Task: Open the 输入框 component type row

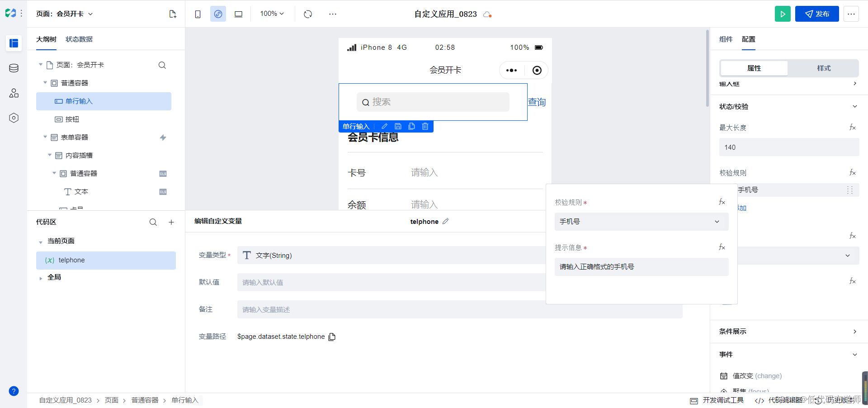Action: (788, 84)
